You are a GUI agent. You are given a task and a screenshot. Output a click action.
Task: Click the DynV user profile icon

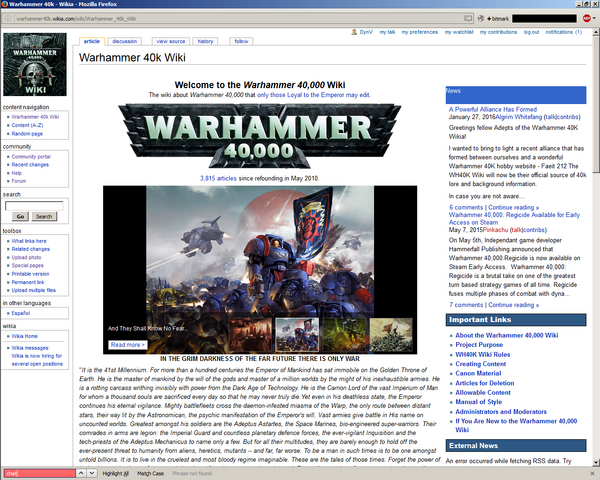pos(354,32)
